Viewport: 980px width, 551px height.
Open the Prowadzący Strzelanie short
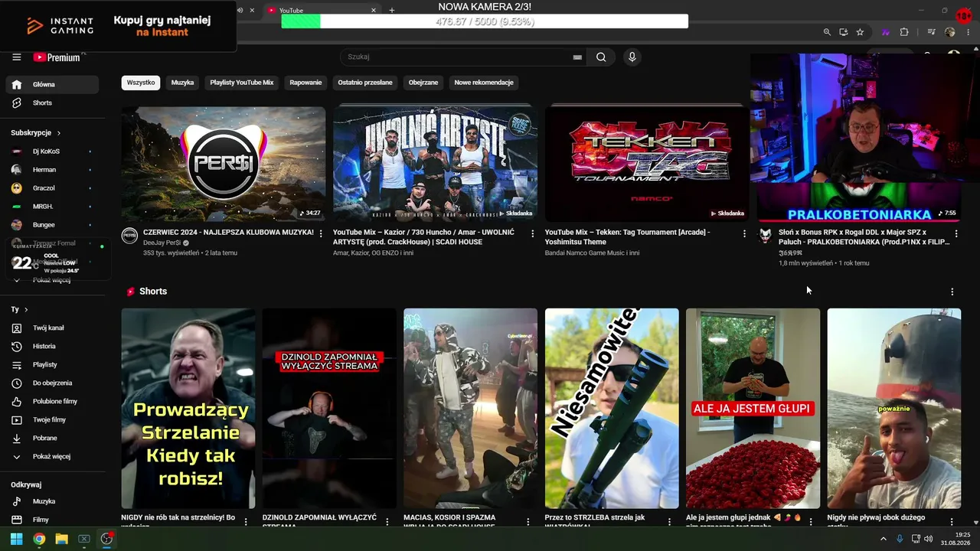[188, 409]
